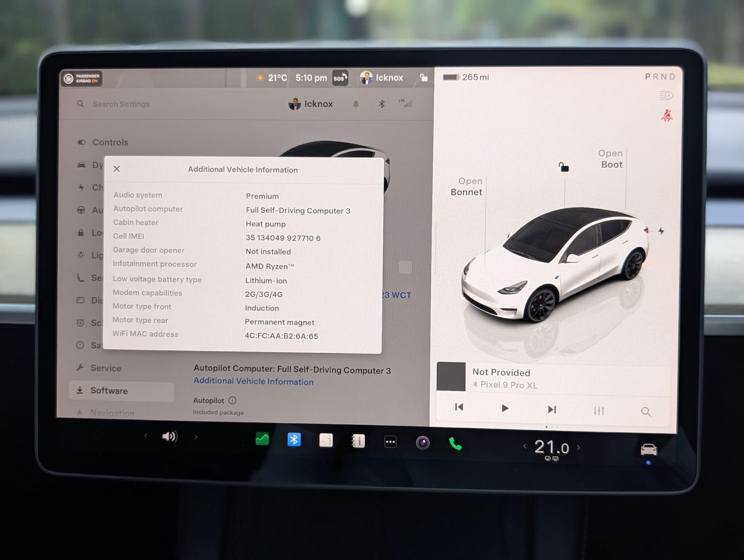Viewport: 744px width, 560px height.
Task: Tap the 21°C outside temperature
Action: 272,78
